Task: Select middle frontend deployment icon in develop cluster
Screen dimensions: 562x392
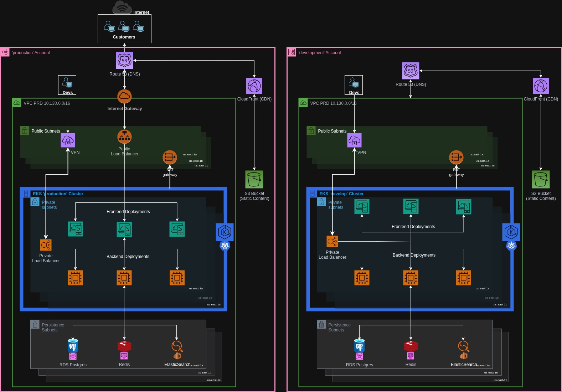Action: 411,206
